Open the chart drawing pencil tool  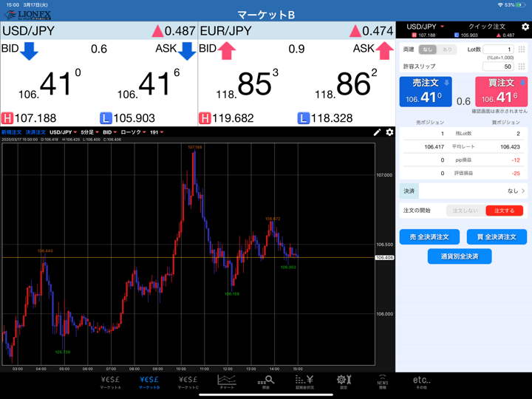pyautogui.click(x=377, y=132)
